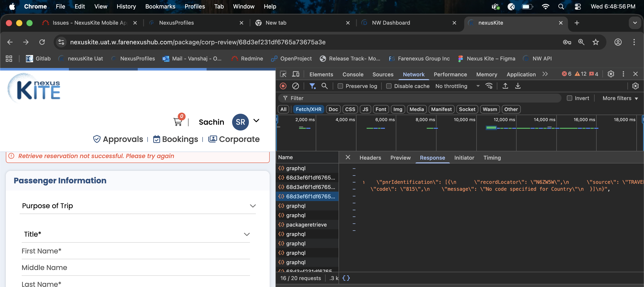Switch to the Headers tab
This screenshot has width=644, height=287.
(x=370, y=158)
